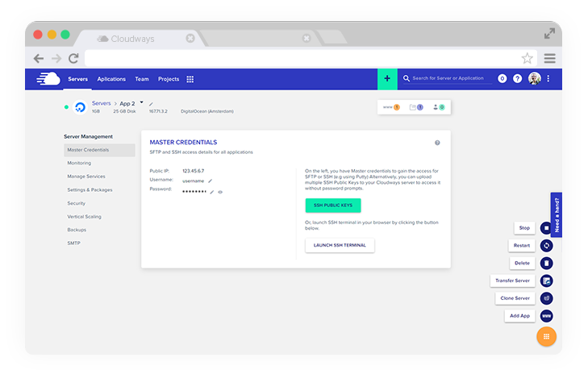This screenshot has width=588, height=370.
Task: Click the Servers breadcrumb link
Action: (x=102, y=103)
